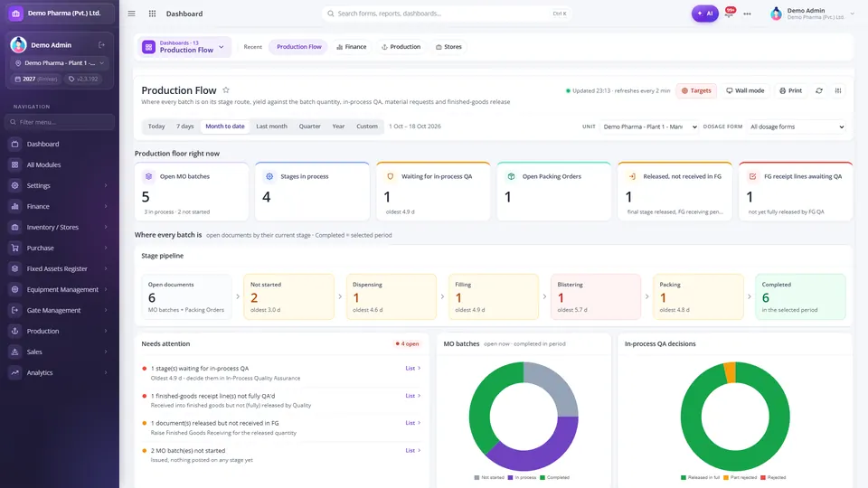
Task: Open the Unit dropdown
Action: point(650,127)
